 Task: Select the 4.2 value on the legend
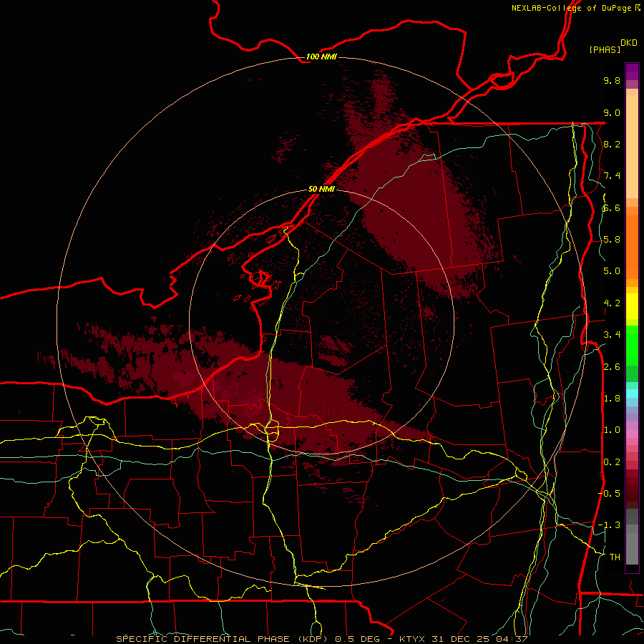click(x=612, y=303)
